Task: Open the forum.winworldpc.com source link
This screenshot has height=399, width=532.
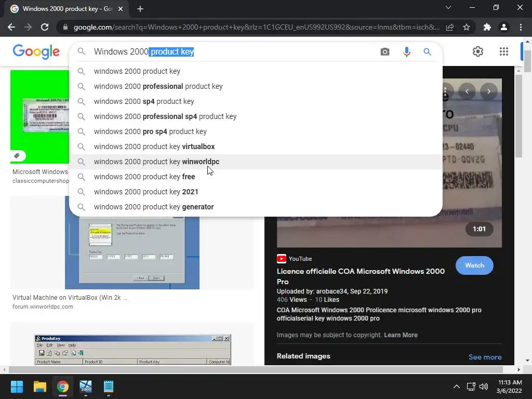Action: [x=43, y=307]
